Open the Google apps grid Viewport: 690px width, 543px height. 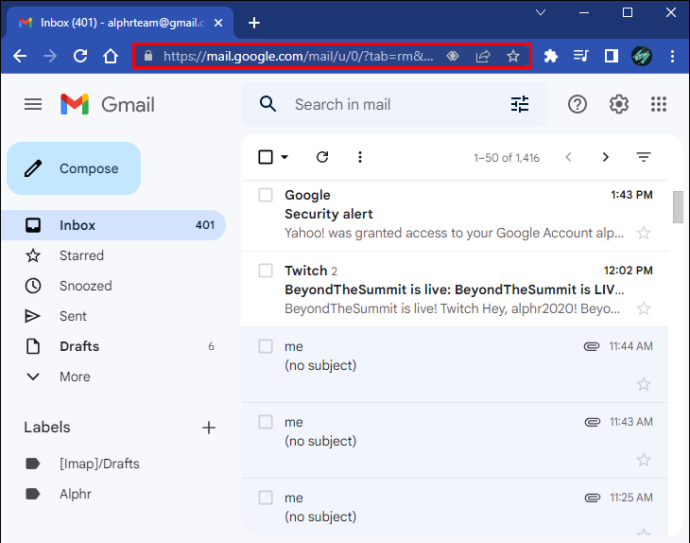pos(659,104)
